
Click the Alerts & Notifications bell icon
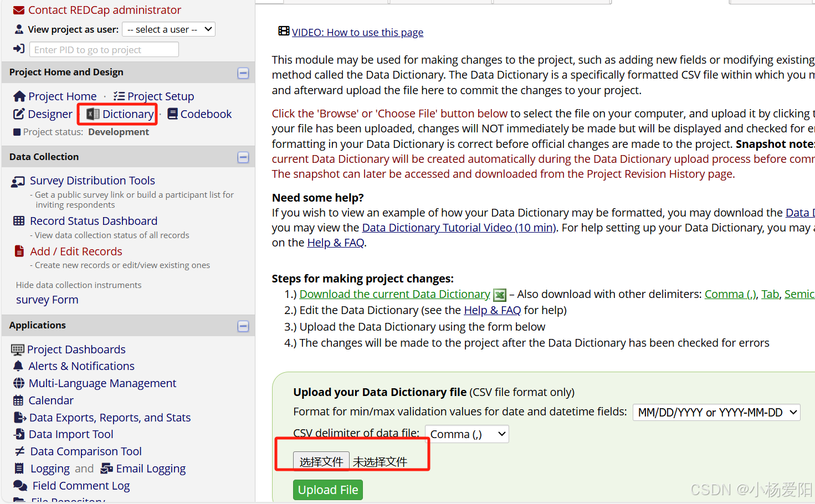tap(18, 366)
